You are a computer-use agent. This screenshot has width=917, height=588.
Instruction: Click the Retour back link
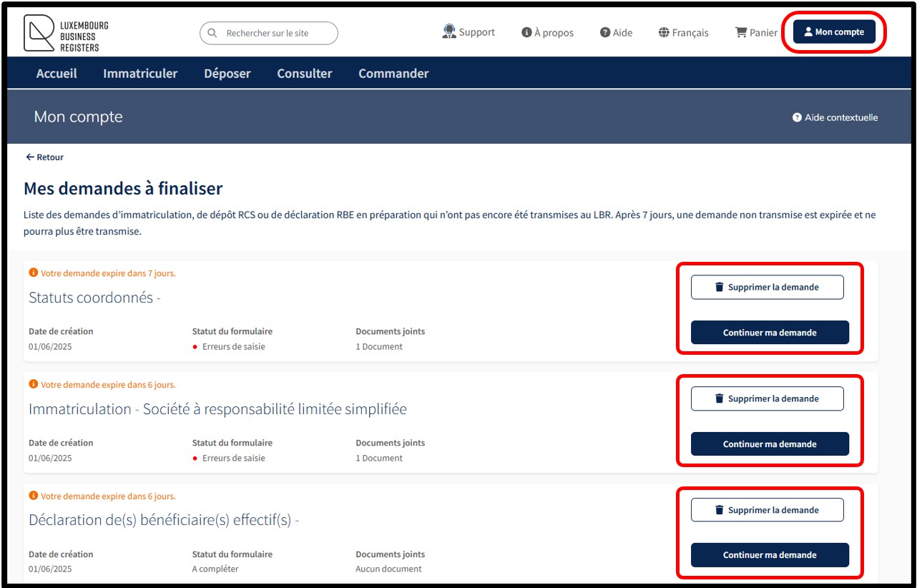45,157
